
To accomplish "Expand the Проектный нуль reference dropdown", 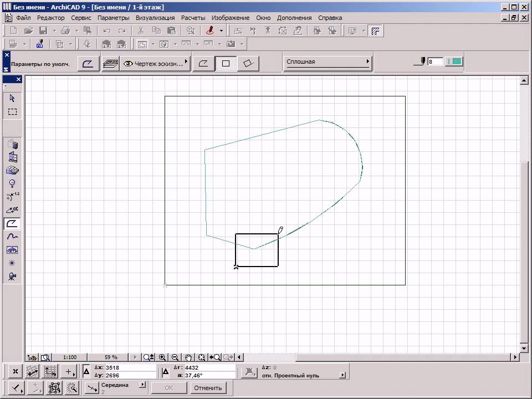I will (342, 375).
